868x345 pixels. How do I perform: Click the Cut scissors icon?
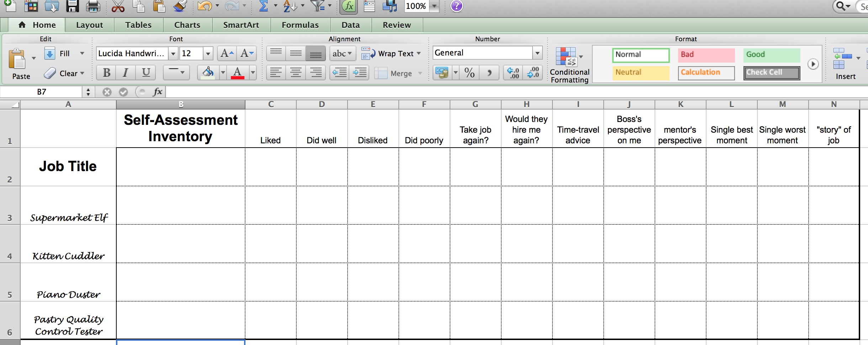[x=118, y=6]
